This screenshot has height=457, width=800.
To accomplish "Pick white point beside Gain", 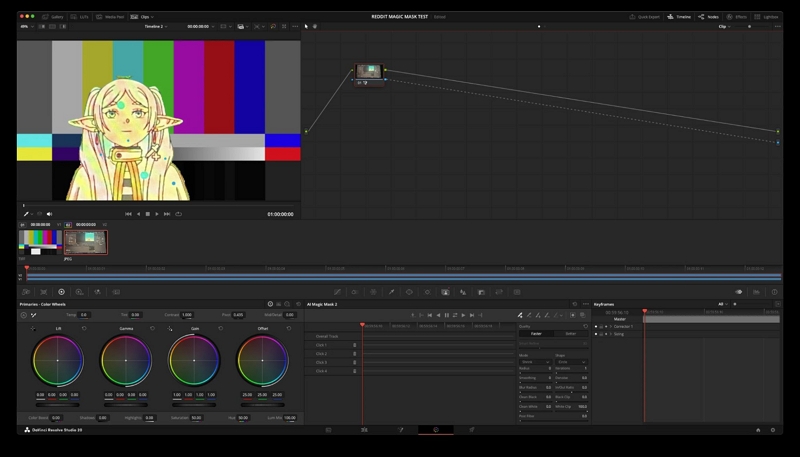I will [x=169, y=329].
